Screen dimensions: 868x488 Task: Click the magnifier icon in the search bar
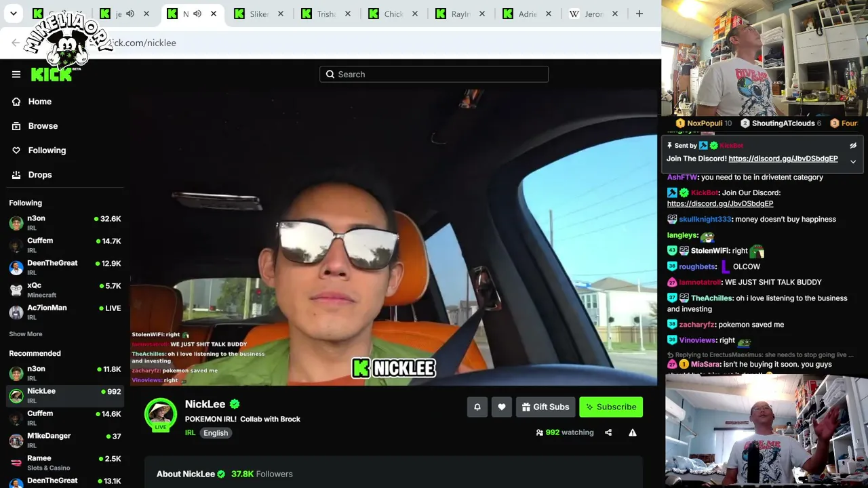(x=330, y=75)
